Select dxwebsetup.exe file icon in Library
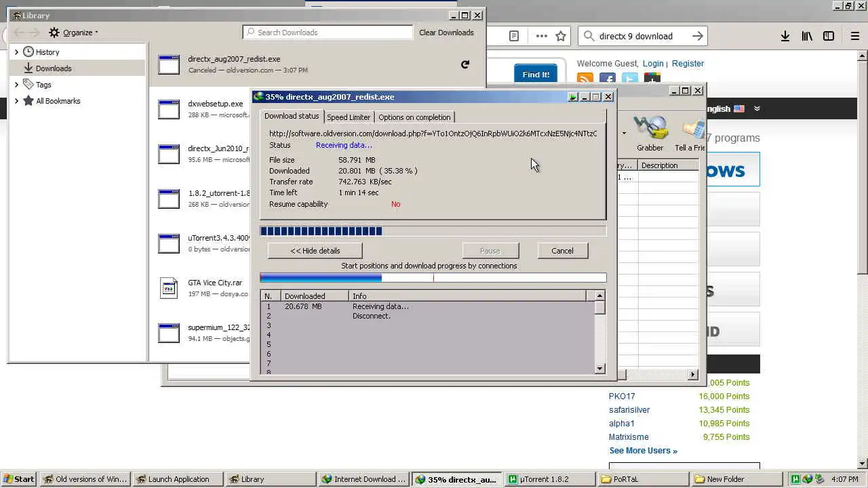This screenshot has width=868, height=488. 169,109
